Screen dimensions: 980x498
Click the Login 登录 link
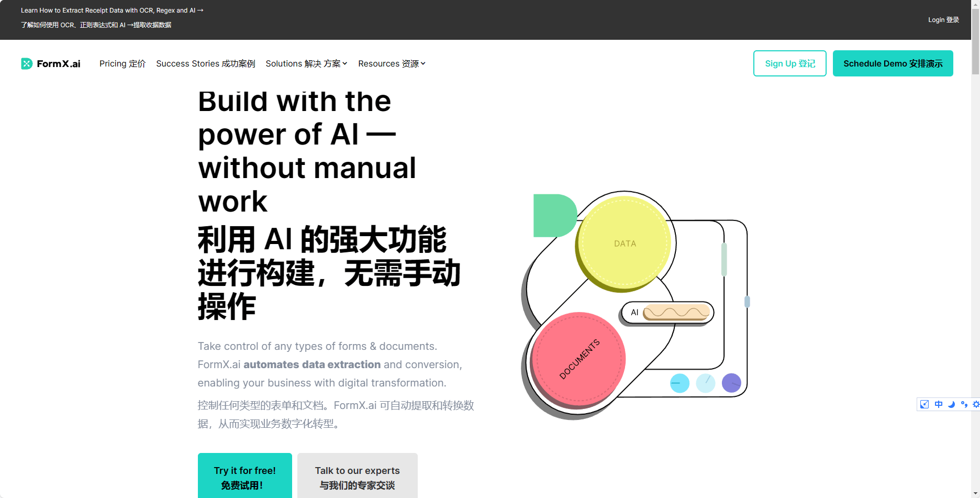(943, 20)
